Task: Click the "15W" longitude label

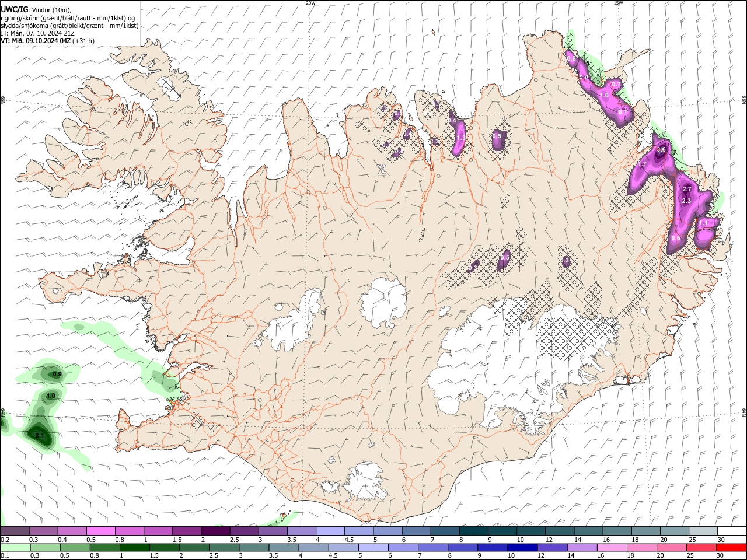Action: click(x=618, y=3)
